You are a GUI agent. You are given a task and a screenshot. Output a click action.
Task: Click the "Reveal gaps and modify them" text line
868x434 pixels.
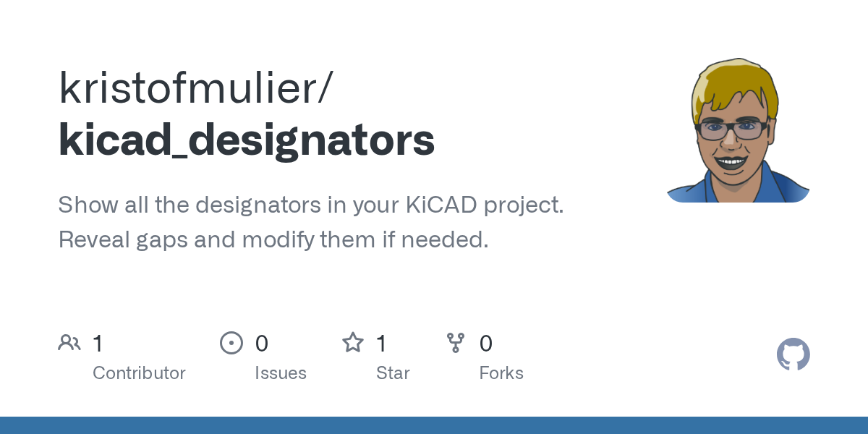(273, 239)
